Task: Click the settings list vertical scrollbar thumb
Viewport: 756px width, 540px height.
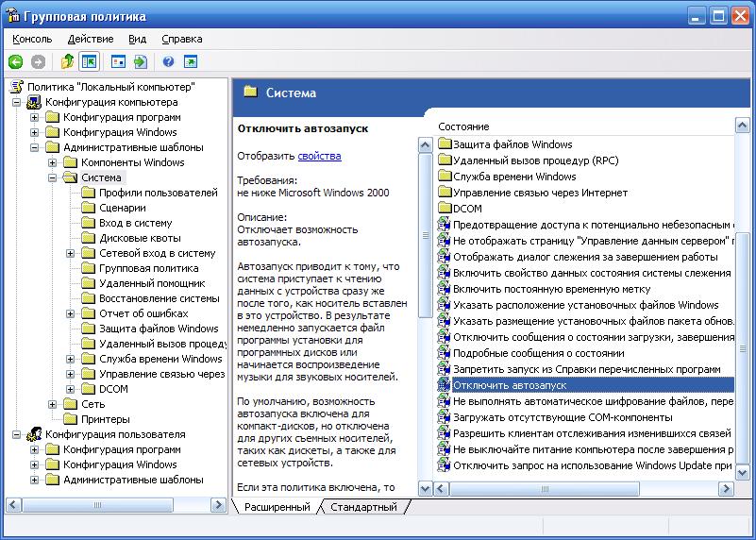Action: click(743, 348)
